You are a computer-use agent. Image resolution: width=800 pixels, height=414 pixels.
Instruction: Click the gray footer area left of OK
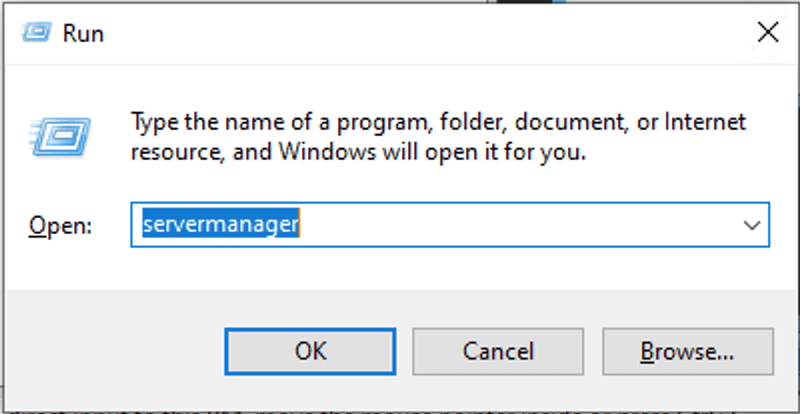[110, 351]
